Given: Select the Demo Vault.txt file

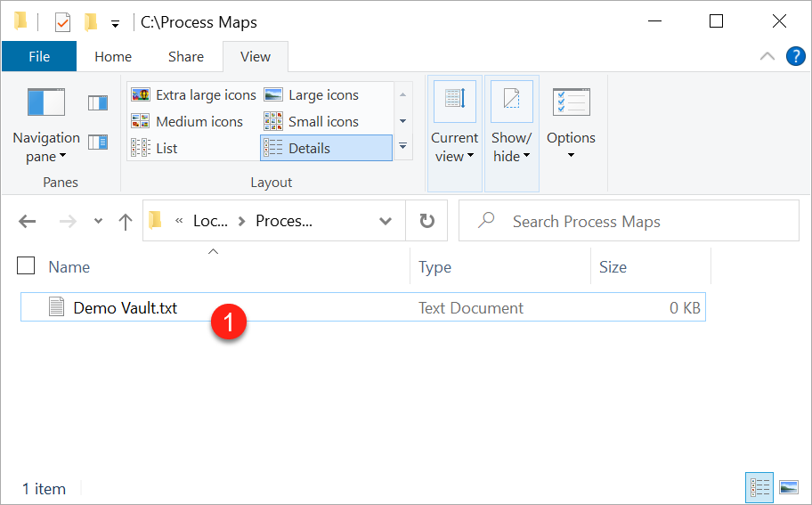Looking at the screenshot, I should (x=125, y=308).
